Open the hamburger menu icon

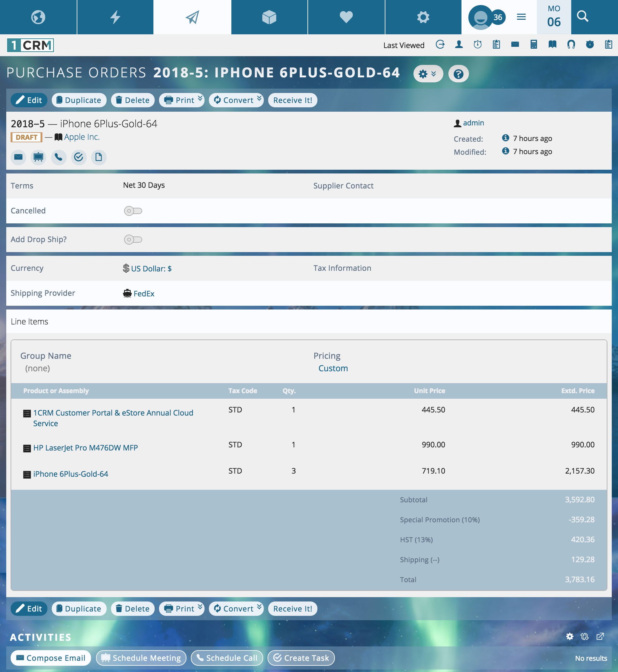pyautogui.click(x=521, y=17)
